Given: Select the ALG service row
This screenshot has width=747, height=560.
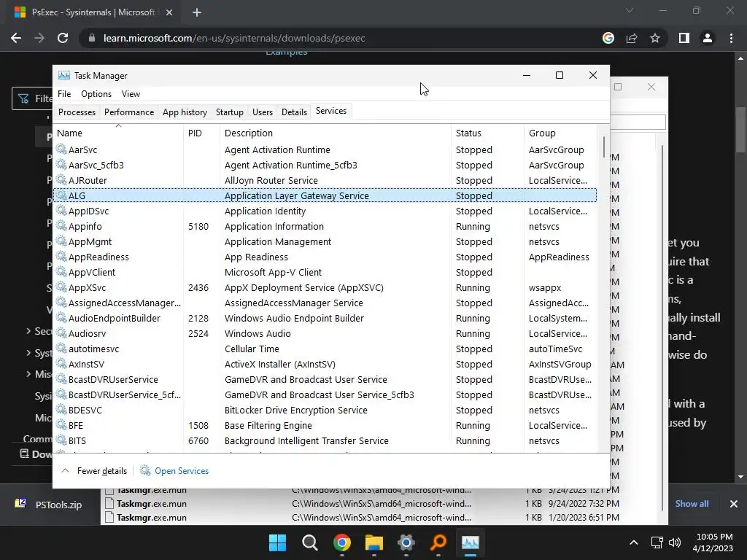Looking at the screenshot, I should coord(325,195).
